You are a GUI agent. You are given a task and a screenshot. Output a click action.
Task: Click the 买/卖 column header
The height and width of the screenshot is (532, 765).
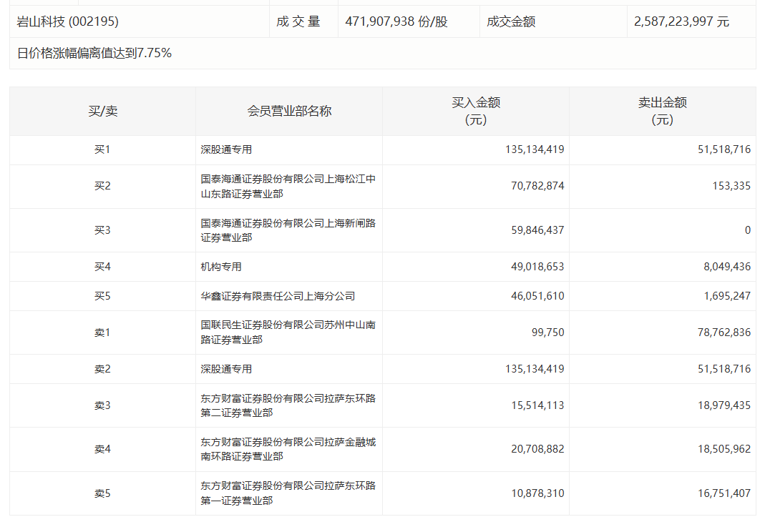pyautogui.click(x=103, y=111)
